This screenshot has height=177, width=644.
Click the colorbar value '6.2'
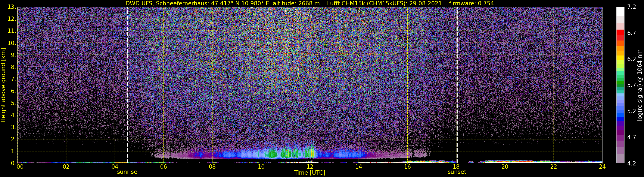pyautogui.click(x=632, y=59)
